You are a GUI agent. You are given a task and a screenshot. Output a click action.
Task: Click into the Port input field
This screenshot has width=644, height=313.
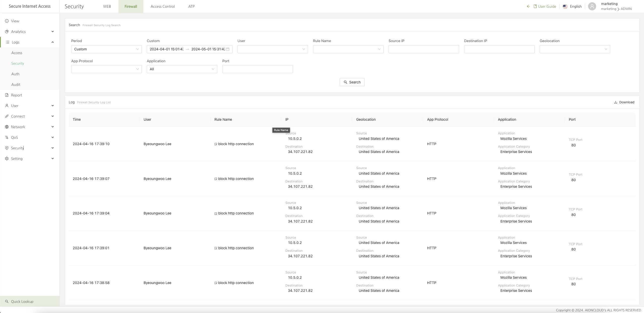[x=257, y=69]
